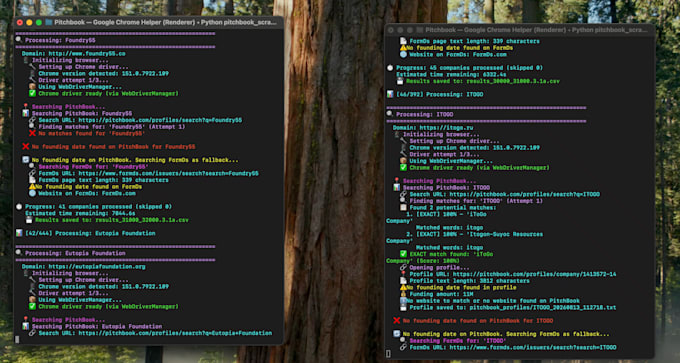Screen dimensions: 680x363
Task: Click "Searching FormDs for: 'Foundry55'" line
Action: click(94, 167)
